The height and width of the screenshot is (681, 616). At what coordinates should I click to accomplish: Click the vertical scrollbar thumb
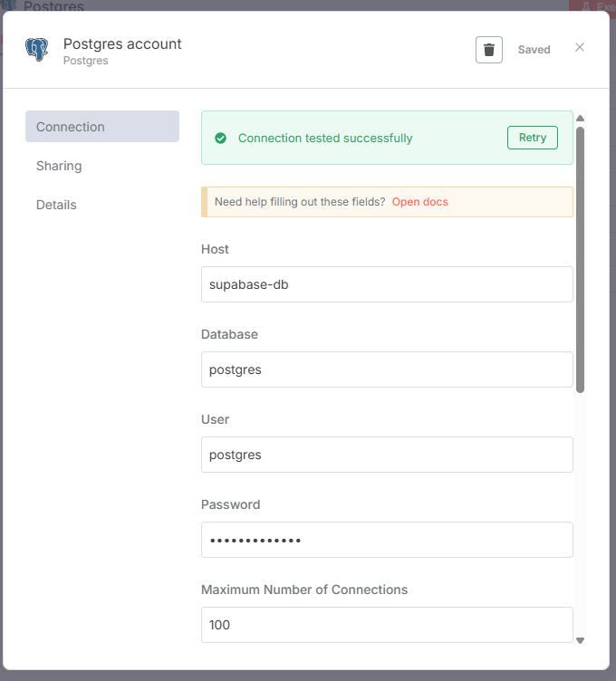coord(580,258)
